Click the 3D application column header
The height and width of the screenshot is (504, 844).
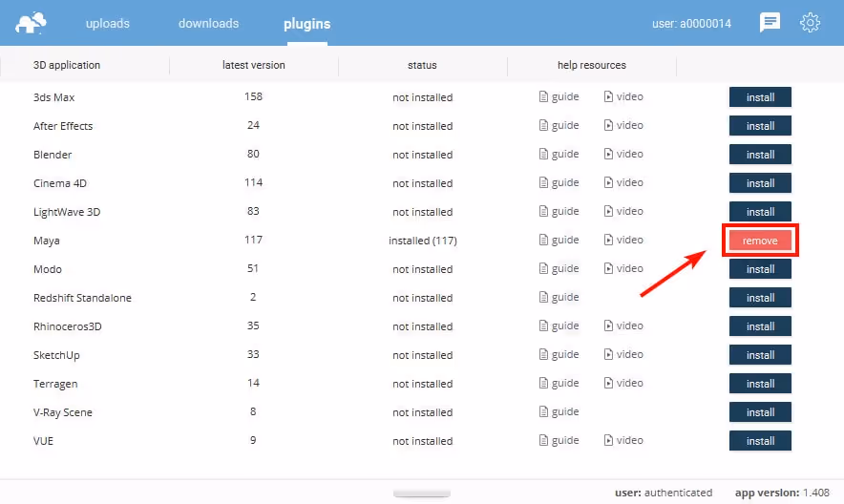click(x=67, y=65)
